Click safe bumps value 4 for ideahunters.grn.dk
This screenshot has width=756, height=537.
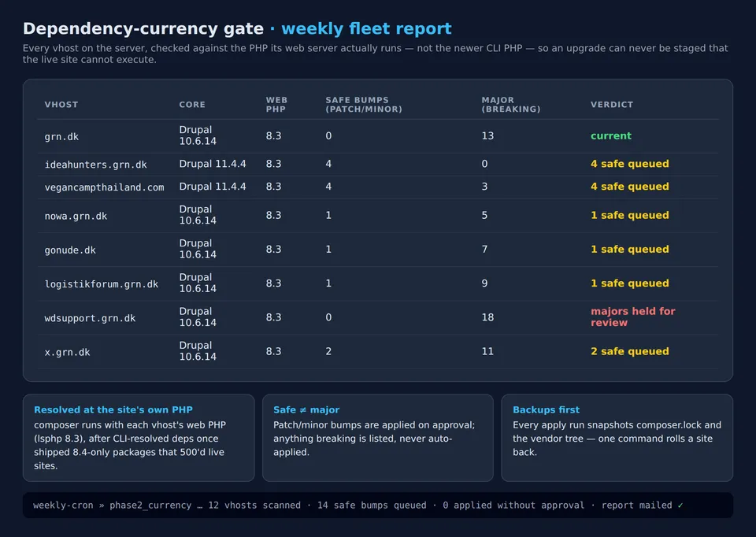click(x=328, y=164)
